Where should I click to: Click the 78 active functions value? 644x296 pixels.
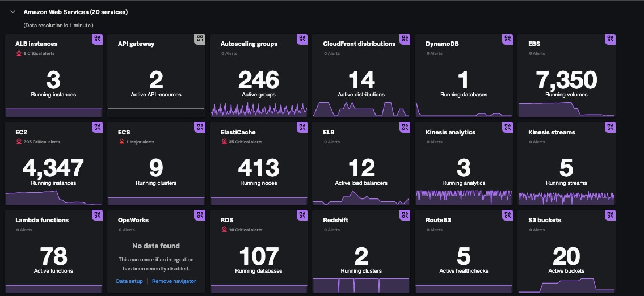click(x=53, y=256)
